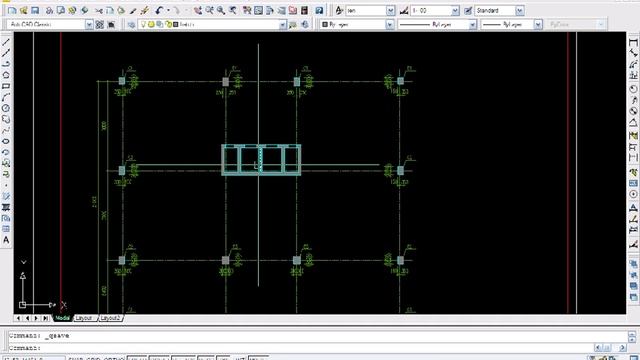The height and width of the screenshot is (360, 640).
Task: Click the Cut scissors icon
Action: pos(98,11)
